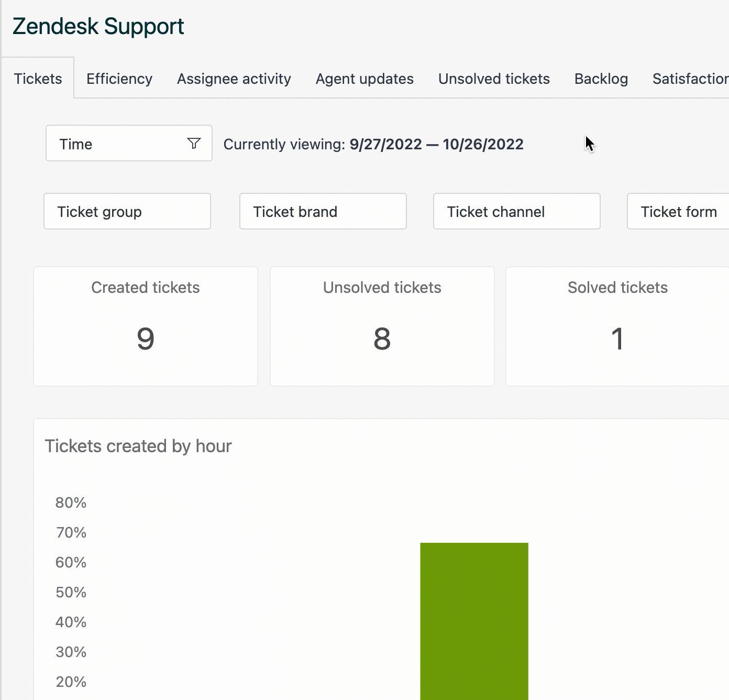Go to the Assignee activity tab
The image size is (729, 700).
234,79
